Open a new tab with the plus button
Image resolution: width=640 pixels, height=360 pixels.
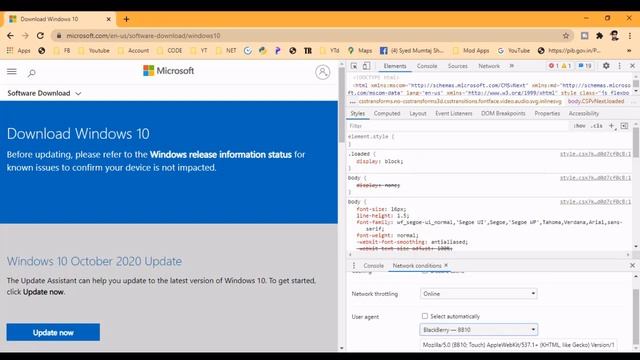click(127, 19)
